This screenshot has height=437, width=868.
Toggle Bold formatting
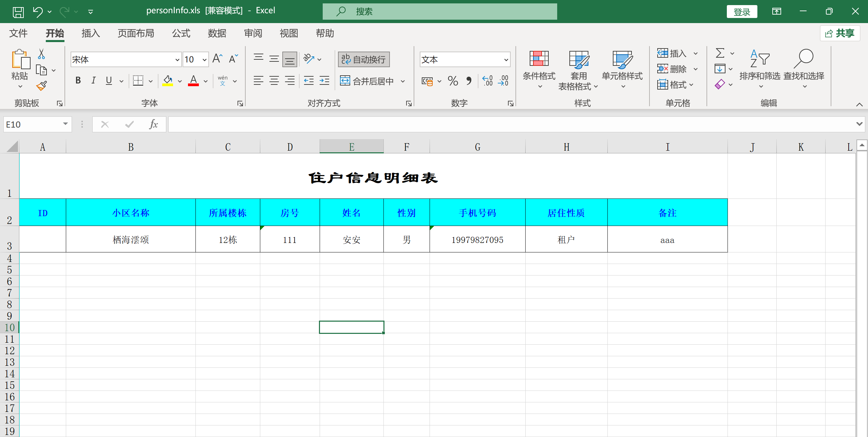click(78, 81)
